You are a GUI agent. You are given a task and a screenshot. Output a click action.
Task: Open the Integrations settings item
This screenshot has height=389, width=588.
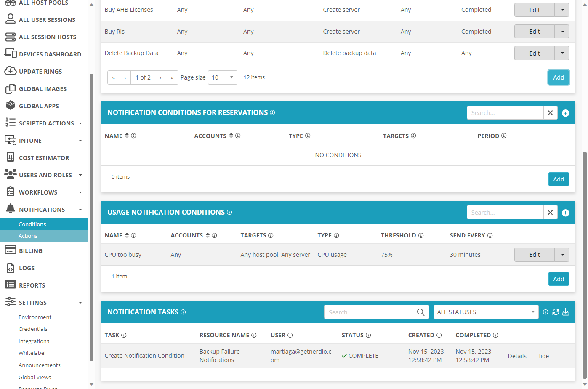click(x=34, y=341)
